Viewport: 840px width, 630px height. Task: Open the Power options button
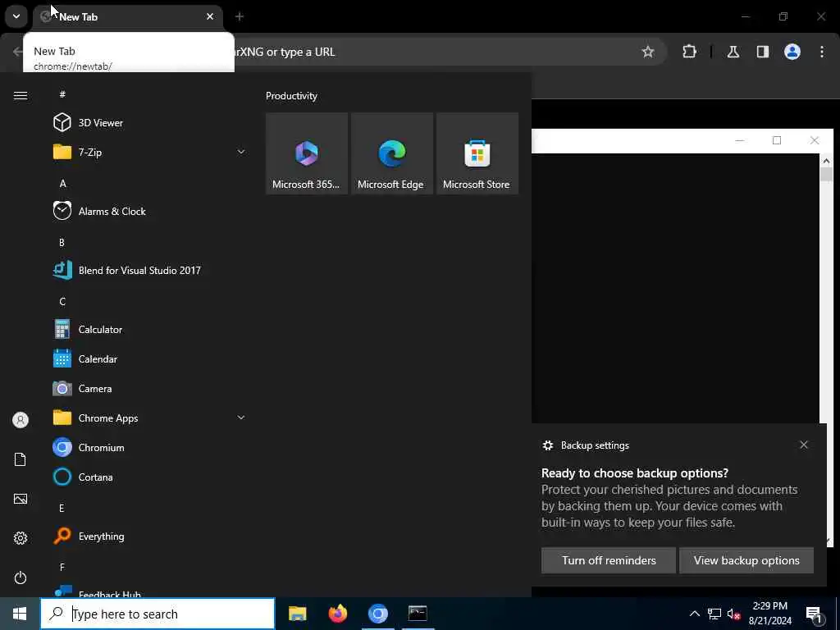[21, 577]
